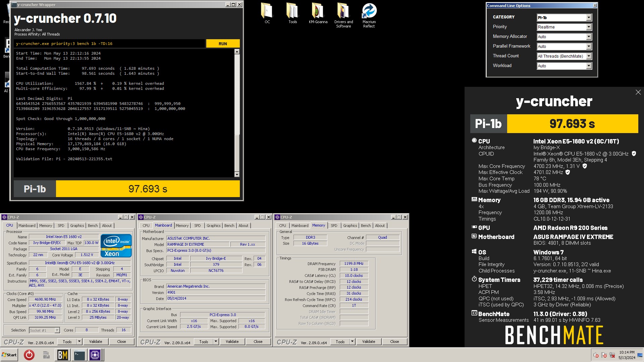
Task: Click the red power icon in taskbar
Action: [29, 355]
